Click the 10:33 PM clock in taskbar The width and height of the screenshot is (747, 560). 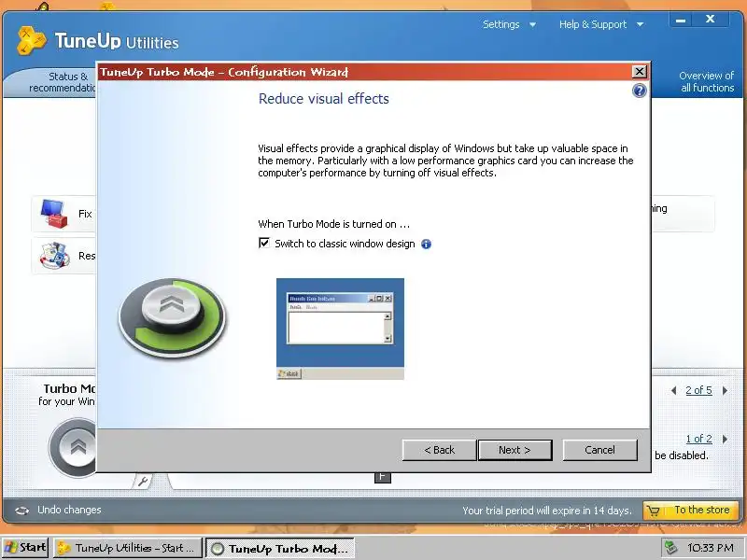711,548
